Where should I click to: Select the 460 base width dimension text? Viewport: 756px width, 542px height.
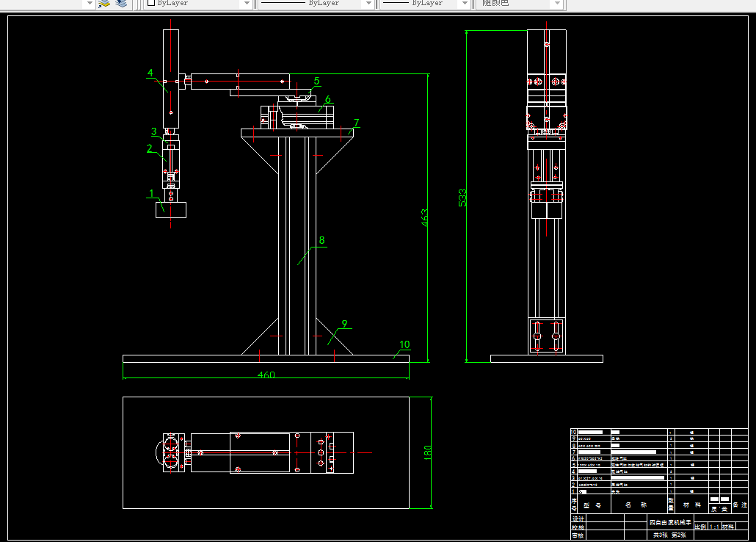coord(266,375)
